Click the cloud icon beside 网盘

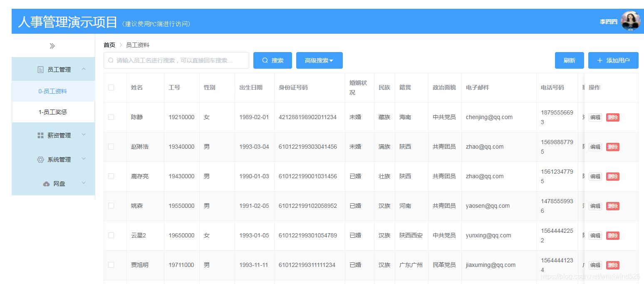tap(46, 184)
